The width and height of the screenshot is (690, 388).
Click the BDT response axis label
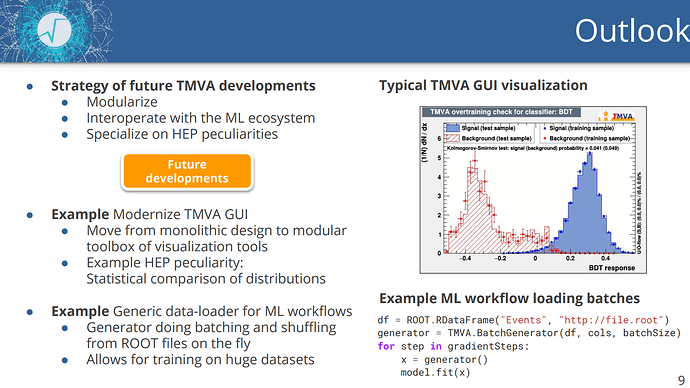(612, 267)
